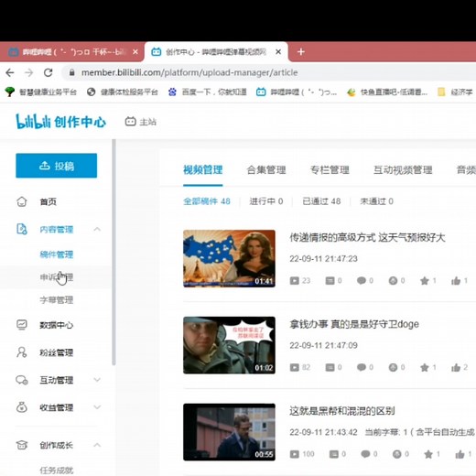Click the 粉丝管理 person icon
The image size is (476, 476).
(x=22, y=352)
